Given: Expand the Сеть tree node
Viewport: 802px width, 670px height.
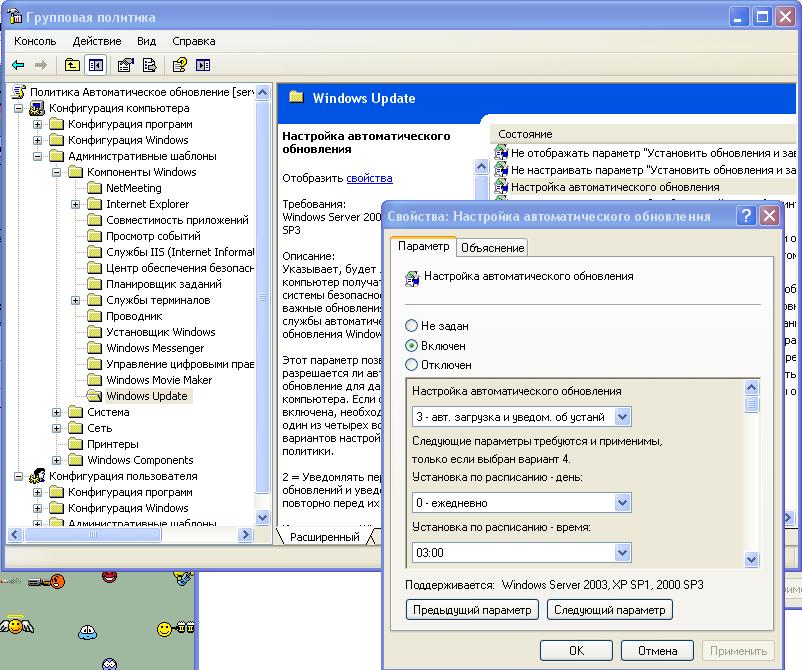Looking at the screenshot, I should point(56,428).
